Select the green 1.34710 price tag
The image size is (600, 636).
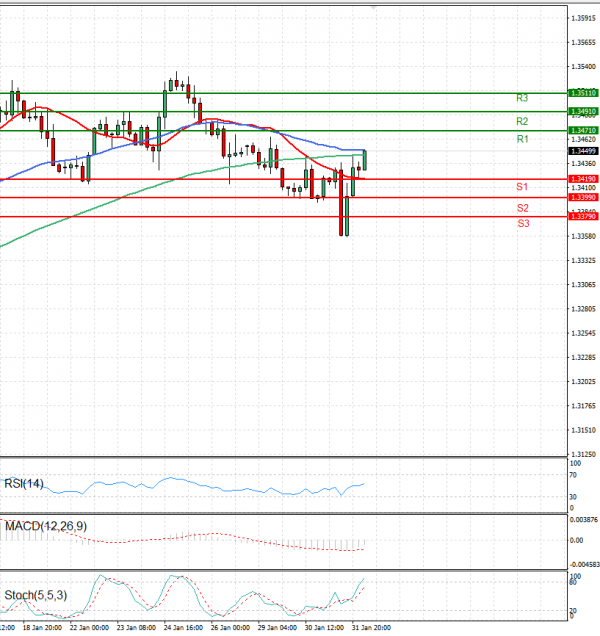click(x=583, y=131)
